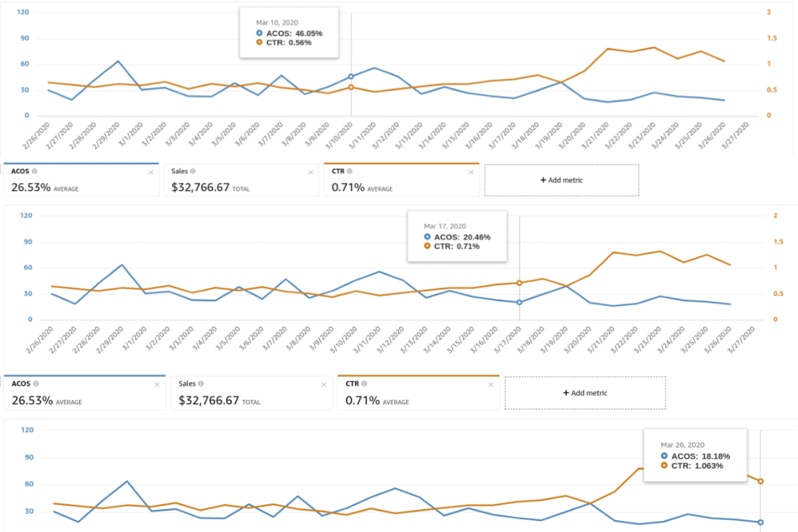Open the info icon next to lower CTR
This screenshot has width=798, height=532.
coord(364,384)
